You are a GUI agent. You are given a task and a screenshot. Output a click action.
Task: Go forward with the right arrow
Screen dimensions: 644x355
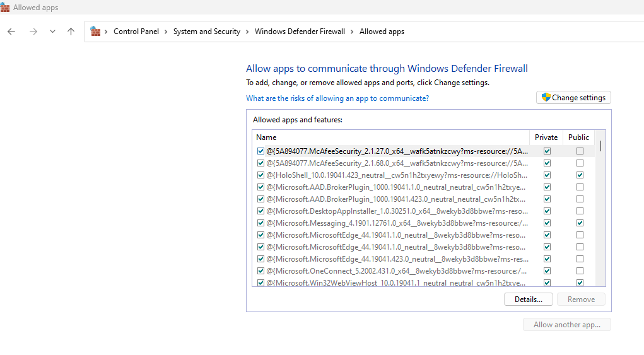coord(33,32)
